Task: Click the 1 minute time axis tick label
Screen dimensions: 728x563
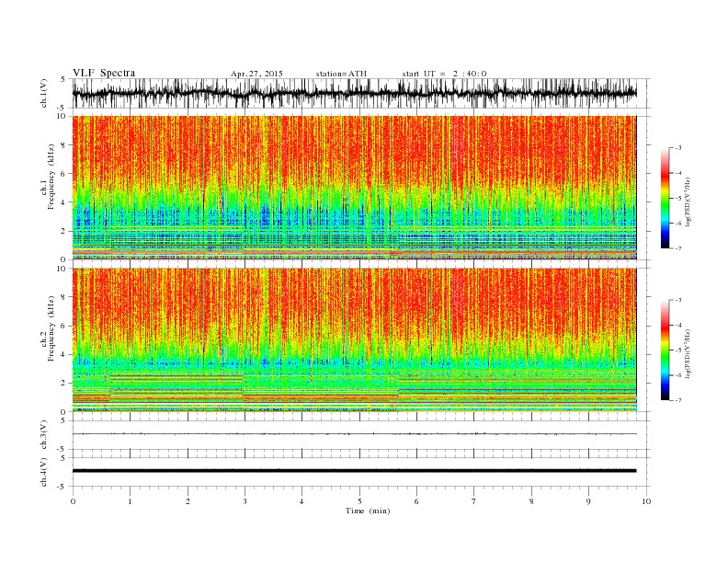Action: 131,501
